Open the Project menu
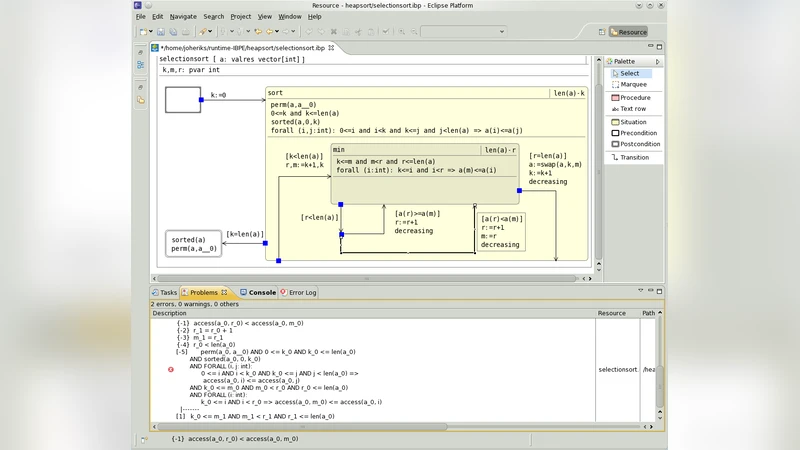Image resolution: width=800 pixels, height=450 pixels. pyautogui.click(x=241, y=17)
